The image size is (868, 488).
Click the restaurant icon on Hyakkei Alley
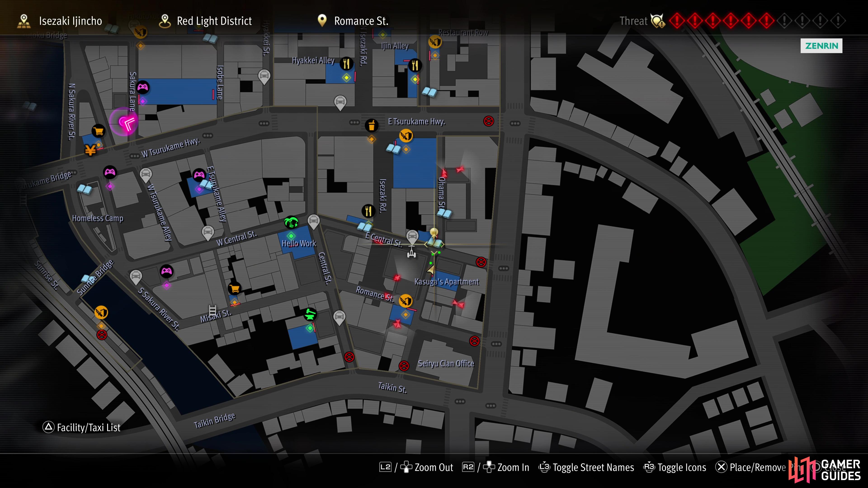pos(346,63)
